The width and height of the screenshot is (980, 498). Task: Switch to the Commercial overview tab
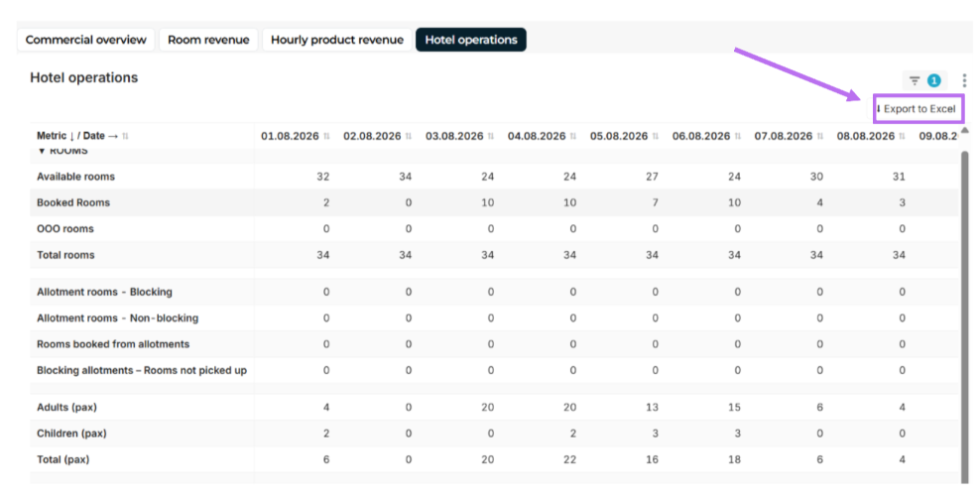click(85, 40)
